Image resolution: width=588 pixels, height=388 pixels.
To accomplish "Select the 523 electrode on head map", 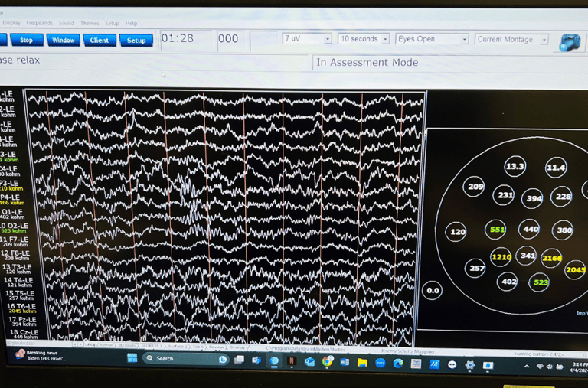I will (540, 282).
